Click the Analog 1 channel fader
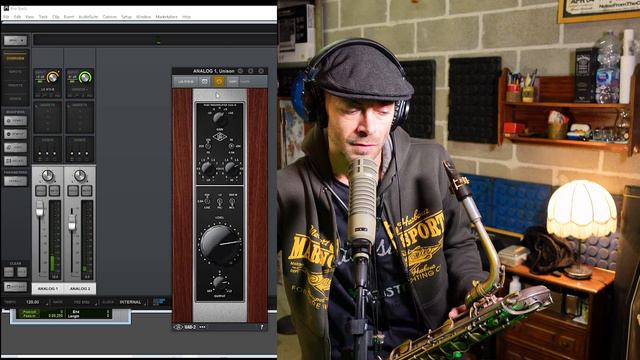Viewport: 640px width, 360px height. 40,209
